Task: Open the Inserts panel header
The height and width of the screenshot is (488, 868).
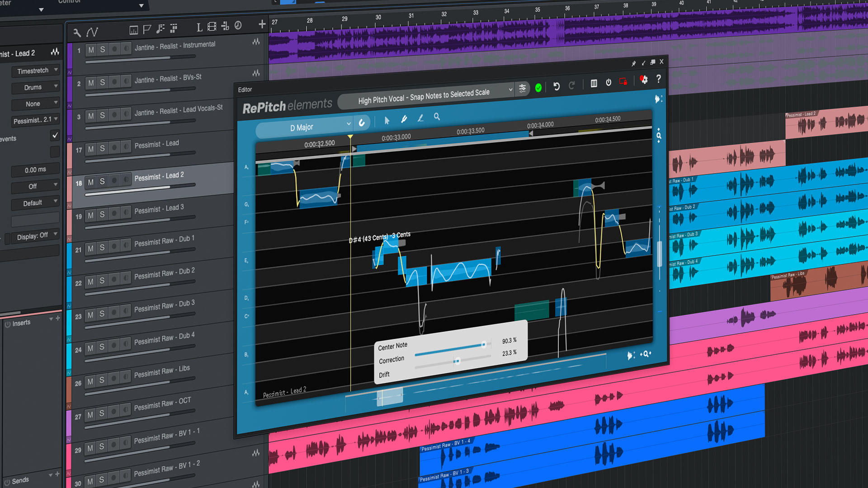Action: [x=21, y=323]
